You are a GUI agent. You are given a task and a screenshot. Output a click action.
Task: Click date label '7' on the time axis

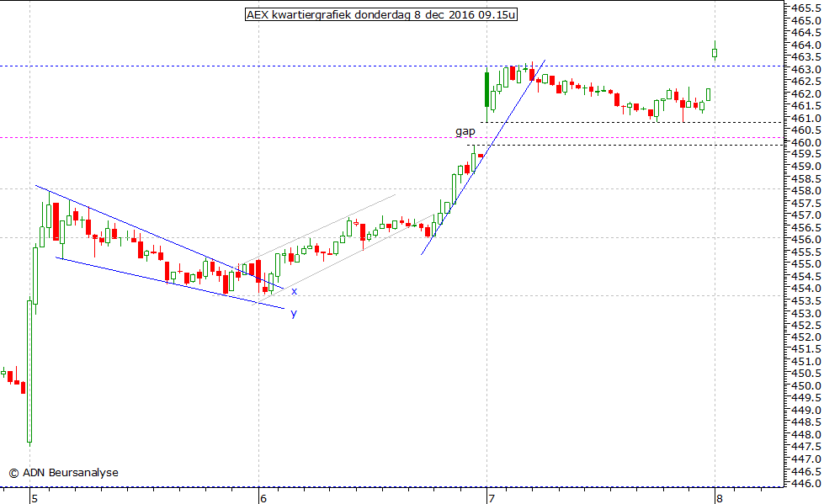pos(492,498)
